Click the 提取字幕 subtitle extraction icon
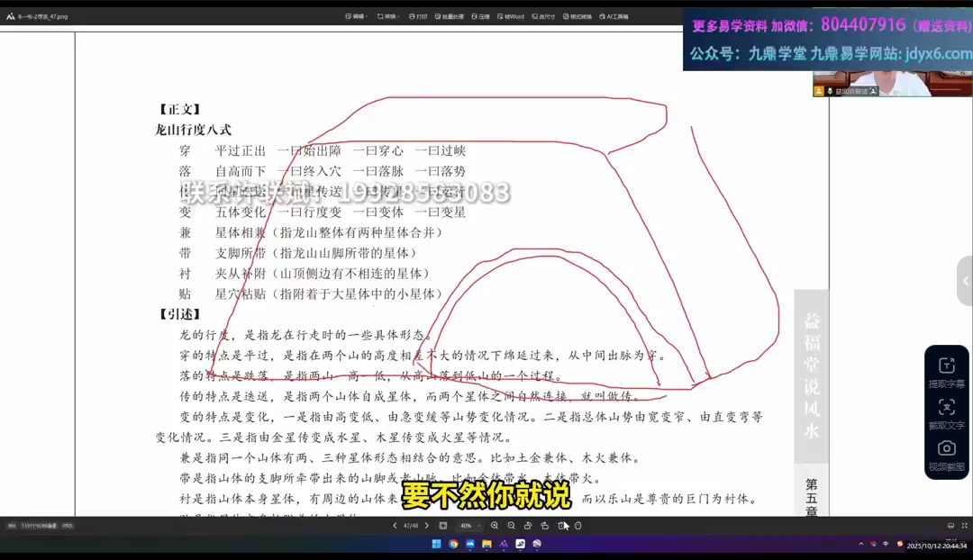 [946, 371]
